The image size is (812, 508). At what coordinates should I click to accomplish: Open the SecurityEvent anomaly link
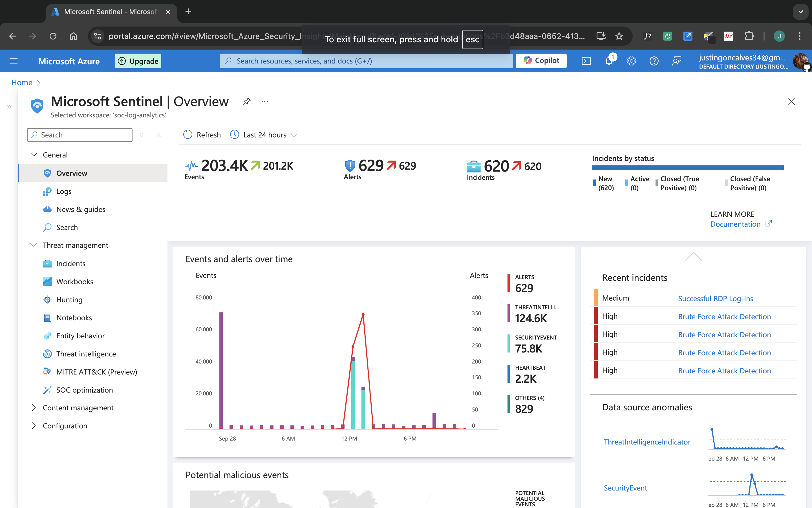click(x=625, y=488)
